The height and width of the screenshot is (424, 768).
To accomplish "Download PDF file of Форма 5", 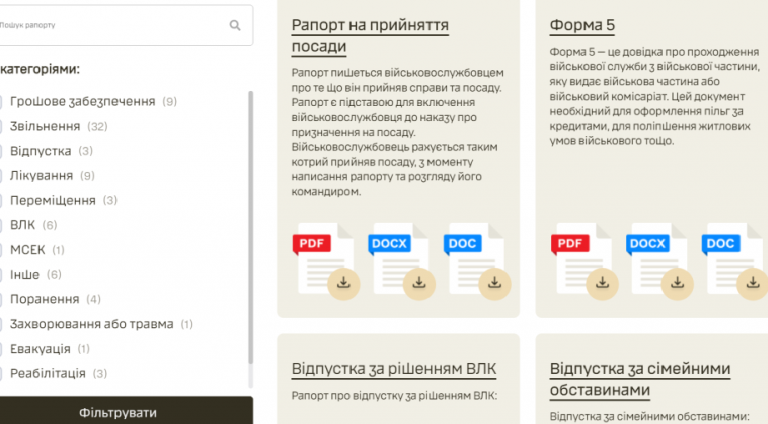I will tap(602, 283).
